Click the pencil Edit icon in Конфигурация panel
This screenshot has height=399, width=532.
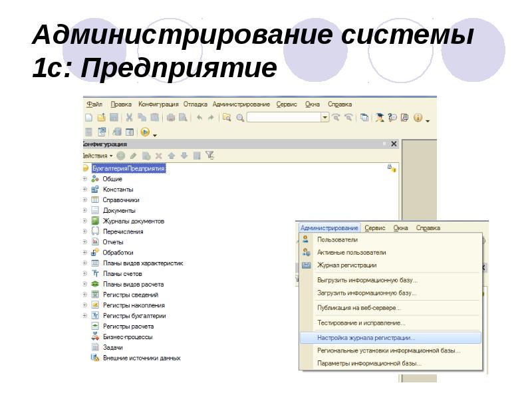[x=134, y=156]
